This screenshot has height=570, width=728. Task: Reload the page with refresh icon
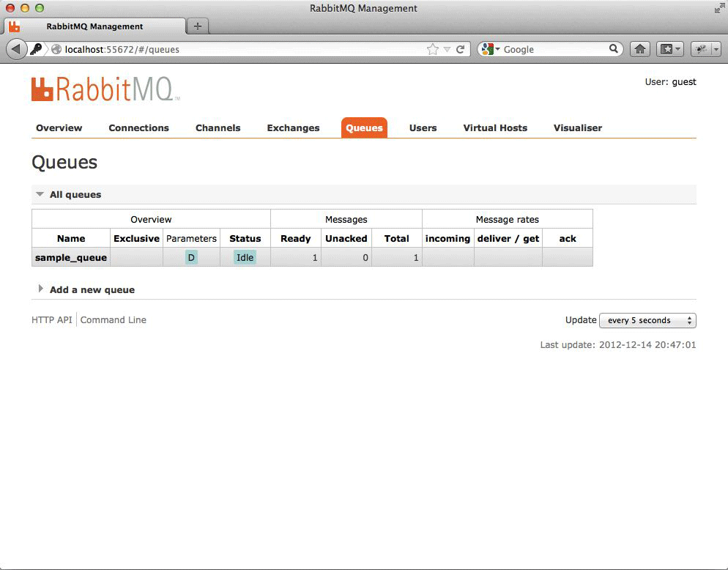pyautogui.click(x=460, y=49)
